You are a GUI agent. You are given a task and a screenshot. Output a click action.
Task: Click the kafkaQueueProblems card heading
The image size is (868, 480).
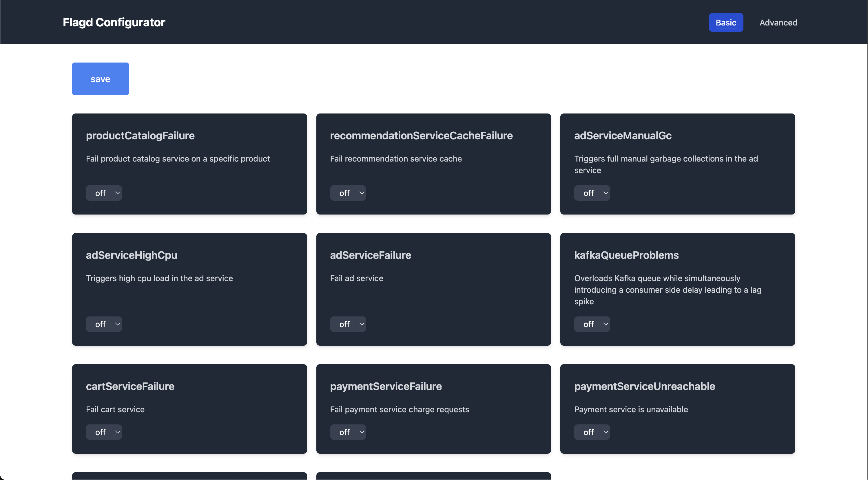point(626,255)
